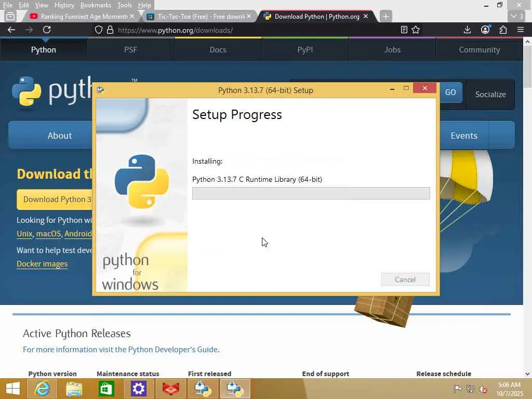Select the PSF top navigation tab
The height and width of the screenshot is (399, 532).
click(x=130, y=49)
